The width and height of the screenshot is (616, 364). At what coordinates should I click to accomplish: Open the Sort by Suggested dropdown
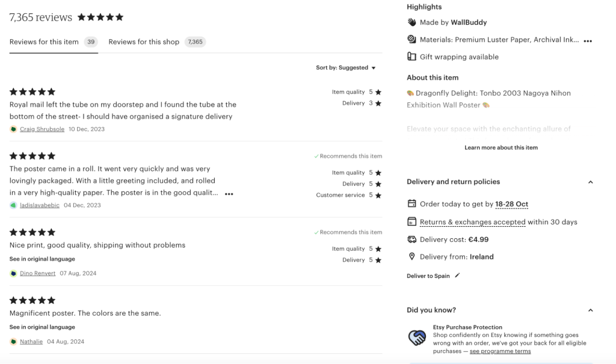[x=346, y=67]
